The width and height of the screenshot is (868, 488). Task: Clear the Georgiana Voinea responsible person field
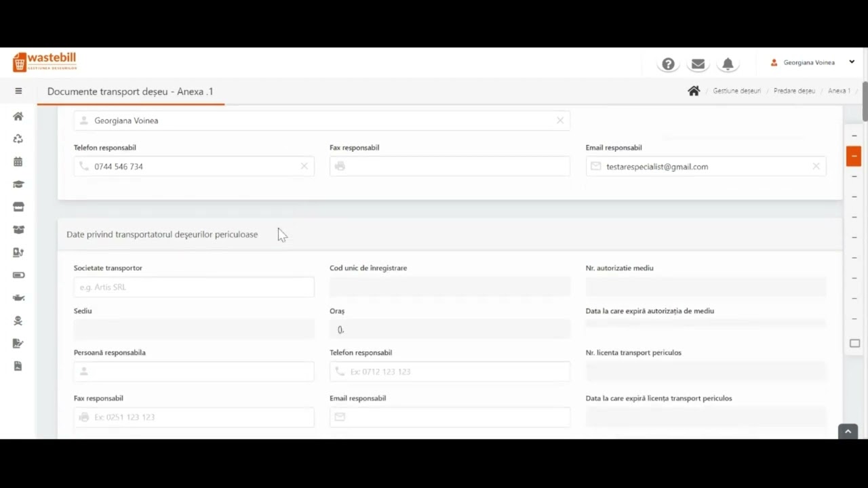[x=560, y=121]
